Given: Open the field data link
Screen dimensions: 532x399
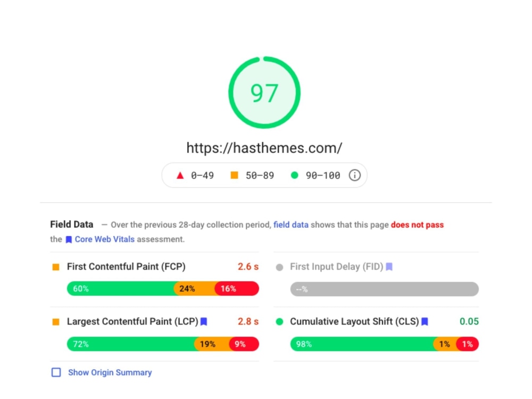Looking at the screenshot, I should (x=291, y=225).
